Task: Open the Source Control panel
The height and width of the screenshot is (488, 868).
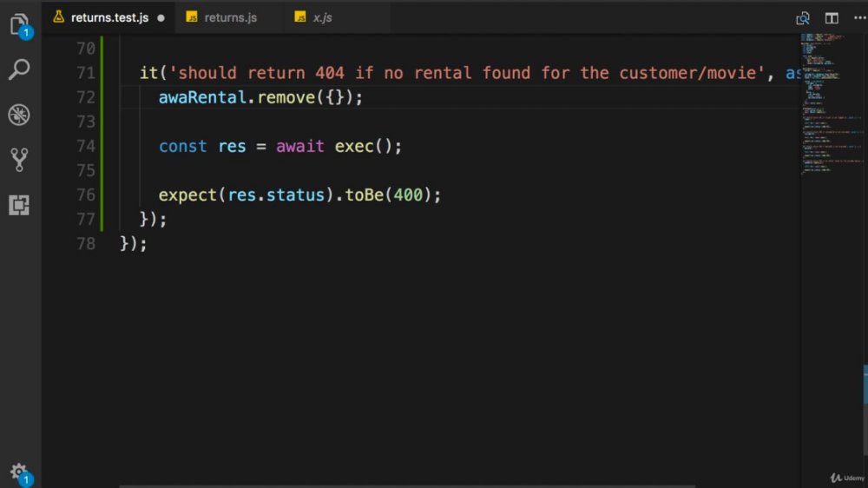Action: pyautogui.click(x=19, y=160)
